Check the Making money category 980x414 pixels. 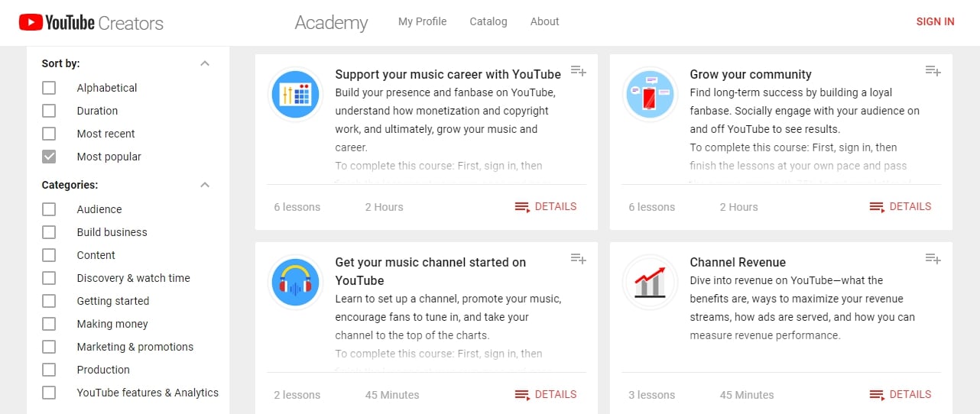[49, 324]
